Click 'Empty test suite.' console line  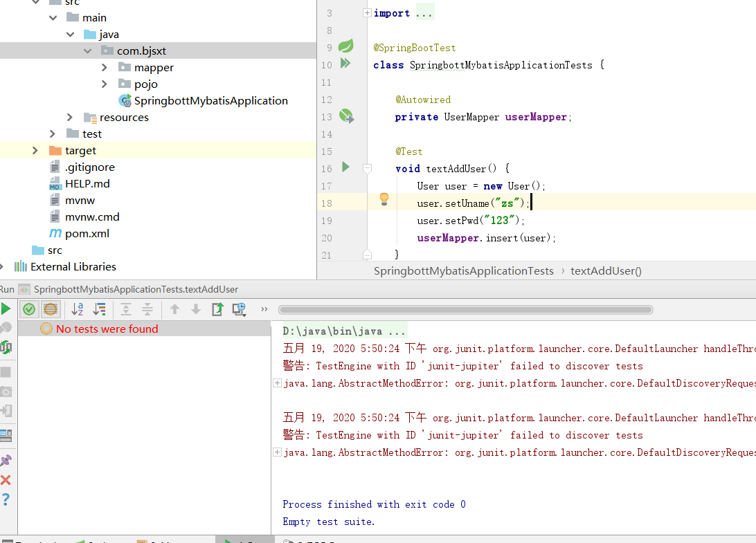pos(328,522)
